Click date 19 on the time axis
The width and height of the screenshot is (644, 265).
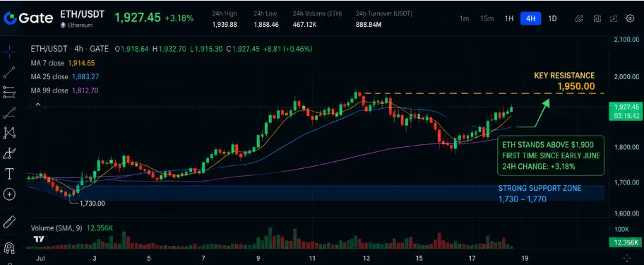(x=525, y=259)
